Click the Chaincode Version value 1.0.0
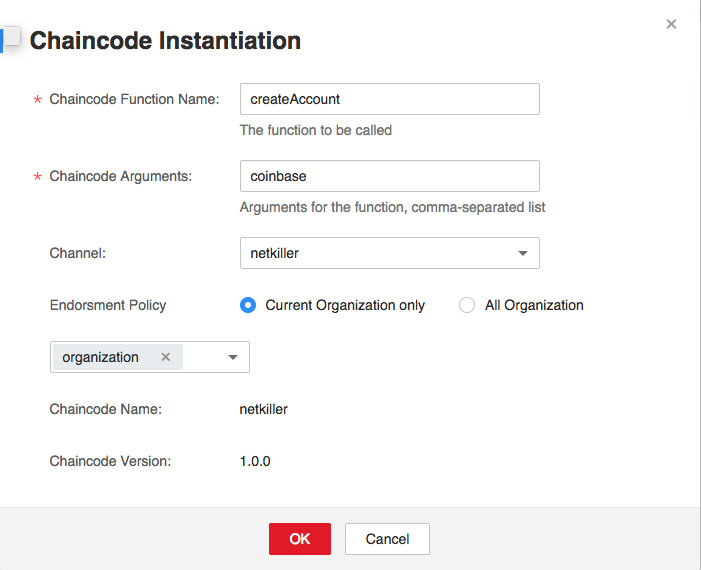Screen dimensions: 701x570 click(255, 461)
